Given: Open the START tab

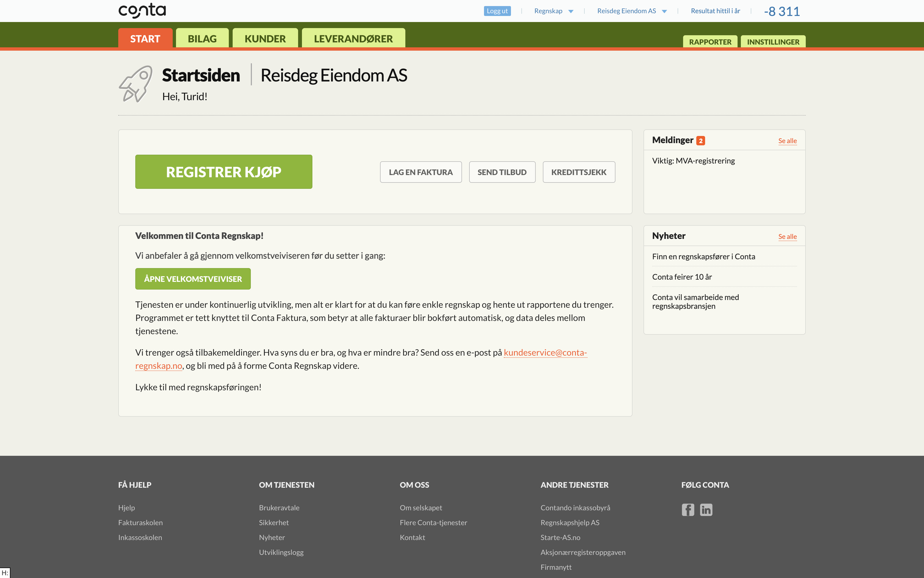Looking at the screenshot, I should (x=145, y=38).
